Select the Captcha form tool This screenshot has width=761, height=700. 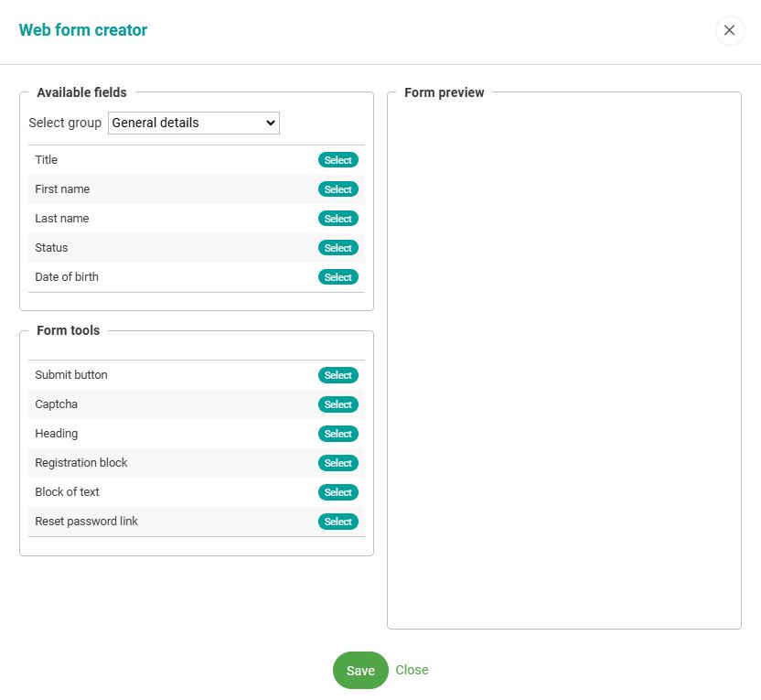pos(338,404)
